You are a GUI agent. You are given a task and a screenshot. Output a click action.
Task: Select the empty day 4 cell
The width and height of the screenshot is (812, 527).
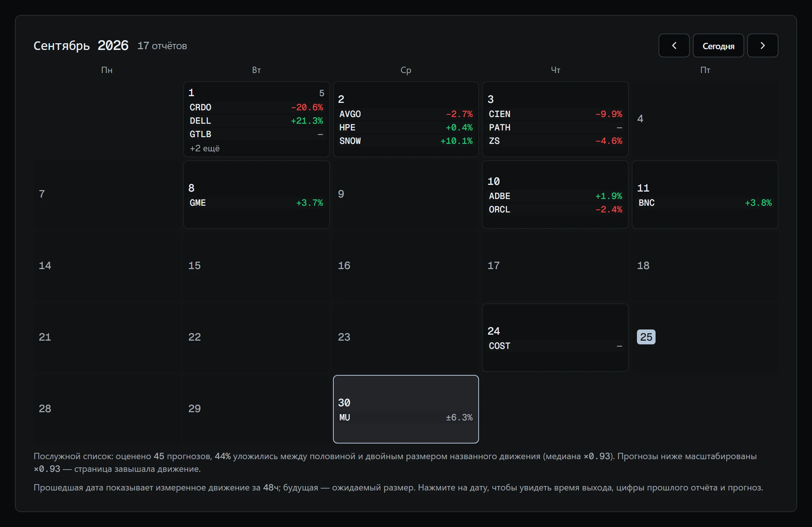tap(705, 119)
